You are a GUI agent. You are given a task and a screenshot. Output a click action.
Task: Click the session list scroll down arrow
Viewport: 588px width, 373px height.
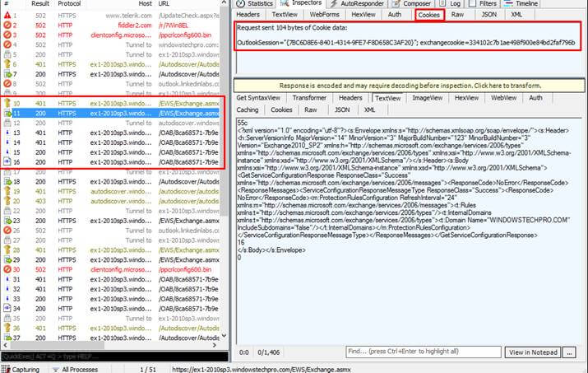224,335
